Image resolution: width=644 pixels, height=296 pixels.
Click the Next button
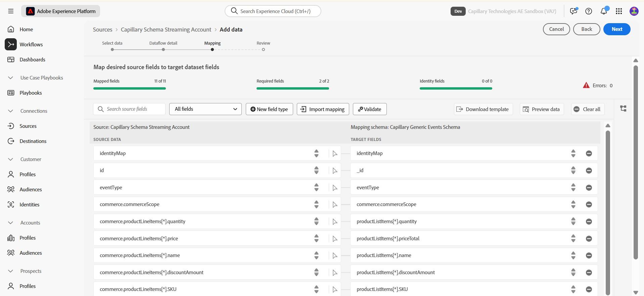click(617, 29)
